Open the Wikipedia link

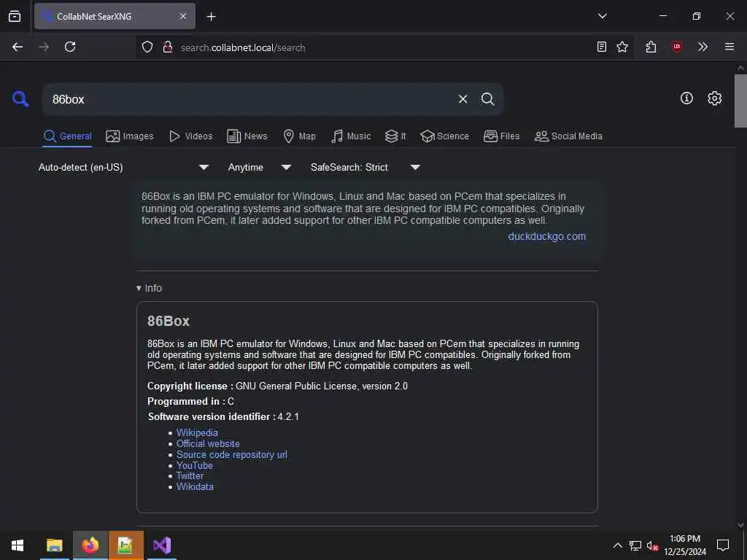point(197,432)
